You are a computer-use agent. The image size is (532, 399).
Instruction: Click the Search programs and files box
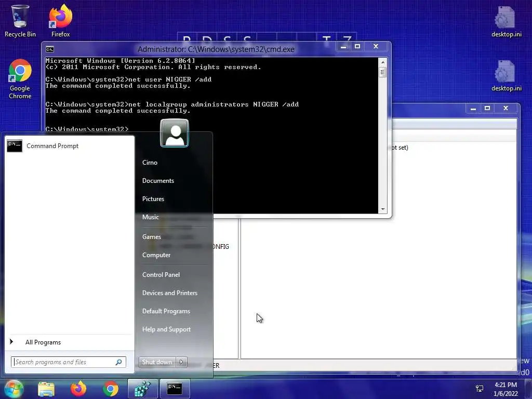tap(69, 362)
